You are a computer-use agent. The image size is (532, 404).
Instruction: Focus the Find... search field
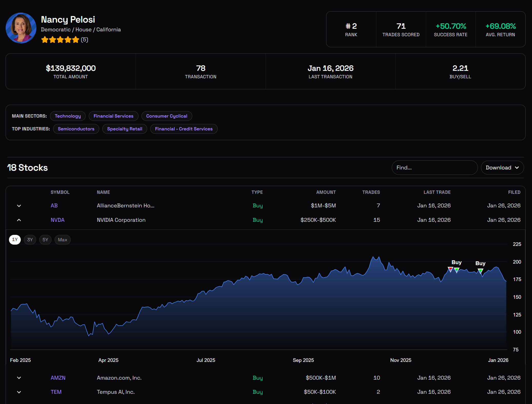click(x=435, y=168)
